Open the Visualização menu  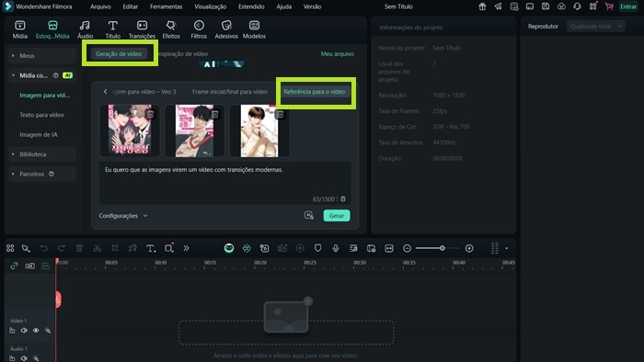click(x=211, y=6)
